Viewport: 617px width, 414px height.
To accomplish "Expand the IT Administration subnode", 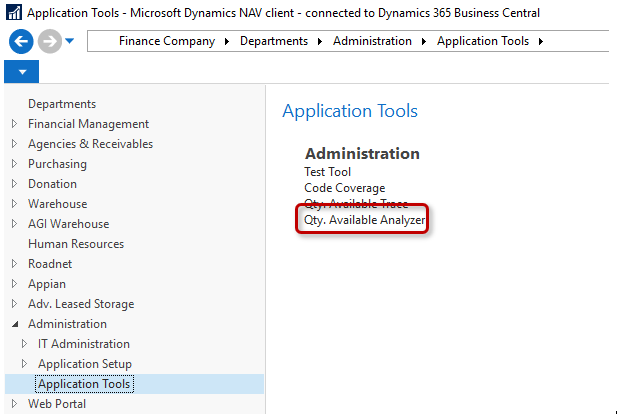I will pos(24,344).
